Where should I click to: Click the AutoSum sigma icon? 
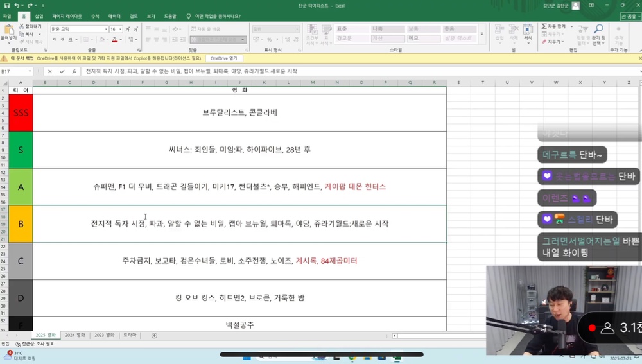544,26
